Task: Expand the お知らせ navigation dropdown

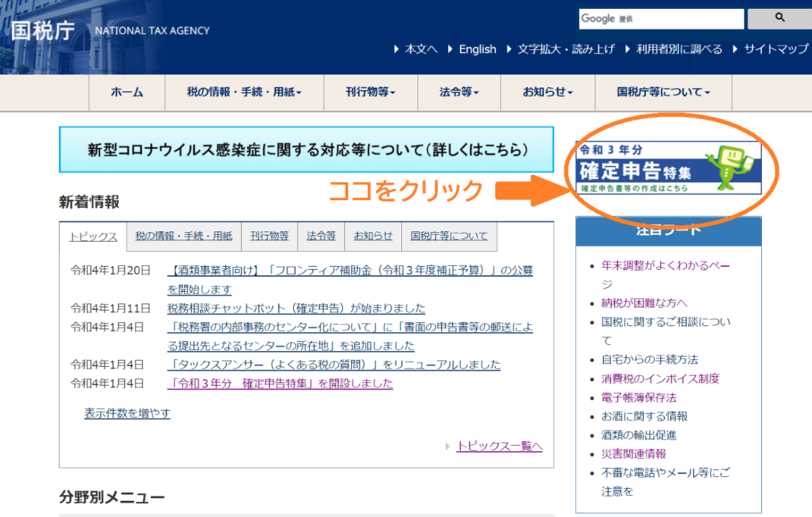Action: [x=547, y=93]
